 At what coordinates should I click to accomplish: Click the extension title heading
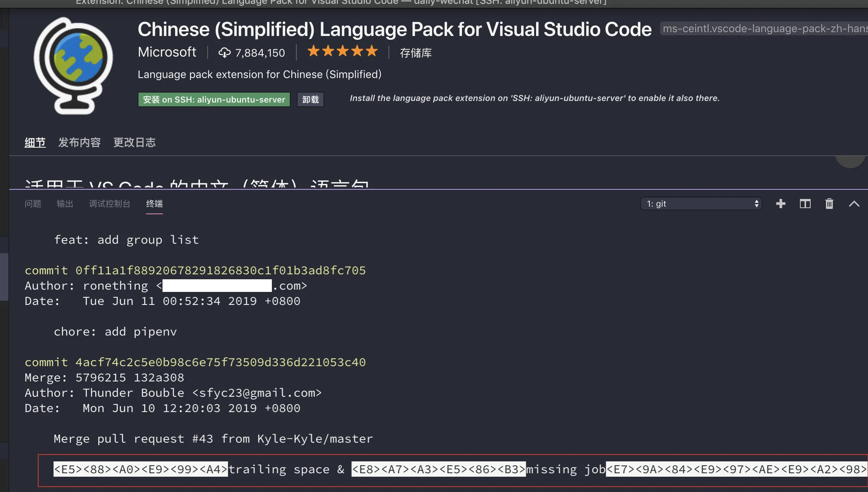(x=395, y=29)
